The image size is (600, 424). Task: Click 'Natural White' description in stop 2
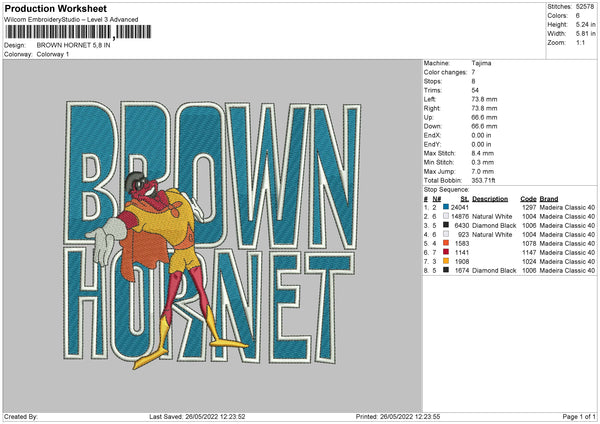[492, 217]
